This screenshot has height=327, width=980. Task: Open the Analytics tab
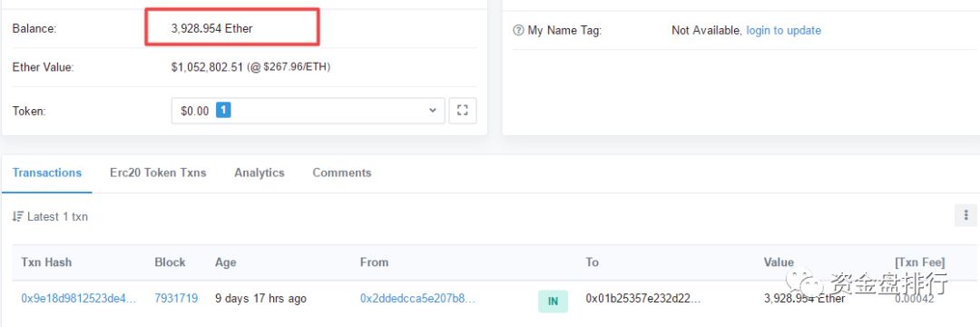pyautogui.click(x=260, y=173)
